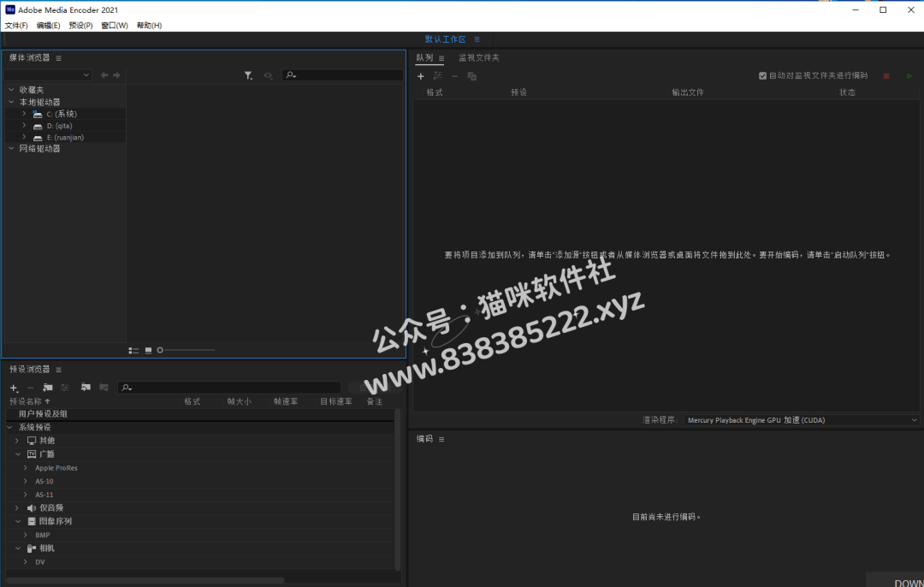Switch to the 监视文件夹 tab
This screenshot has height=587, width=924.
pos(479,57)
